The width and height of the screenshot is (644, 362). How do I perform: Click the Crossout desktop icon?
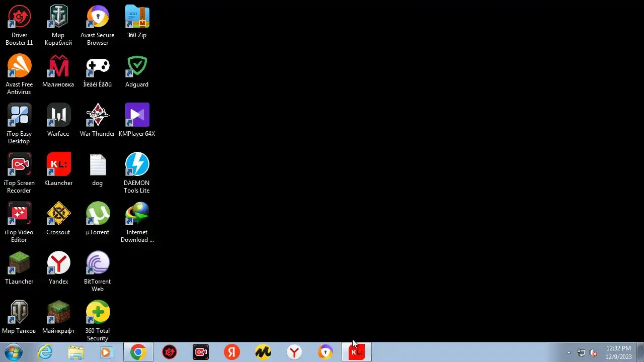pyautogui.click(x=58, y=219)
